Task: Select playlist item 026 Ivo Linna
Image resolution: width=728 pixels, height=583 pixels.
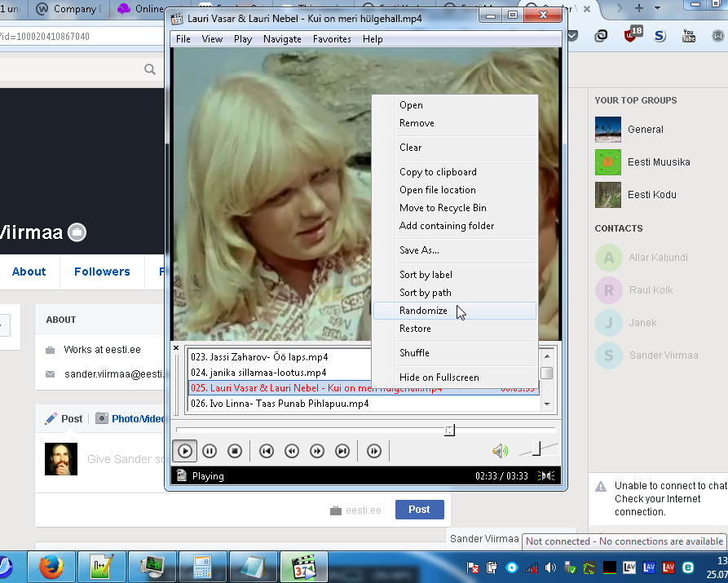Action: (x=279, y=404)
